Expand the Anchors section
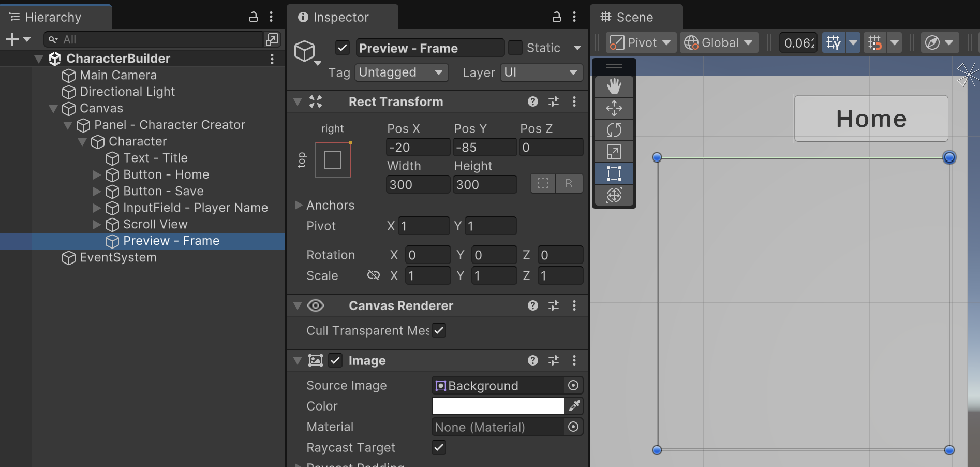This screenshot has width=980, height=467. click(x=299, y=205)
